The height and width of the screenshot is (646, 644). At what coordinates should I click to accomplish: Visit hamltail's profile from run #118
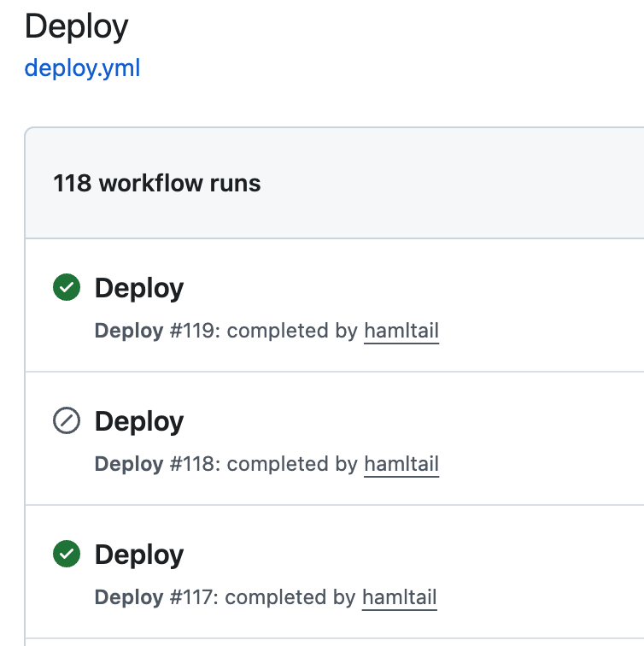pyautogui.click(x=401, y=464)
